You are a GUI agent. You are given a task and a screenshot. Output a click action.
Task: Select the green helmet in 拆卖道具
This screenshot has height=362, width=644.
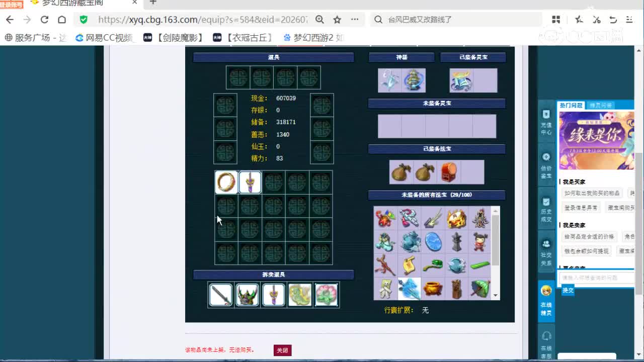tap(247, 295)
